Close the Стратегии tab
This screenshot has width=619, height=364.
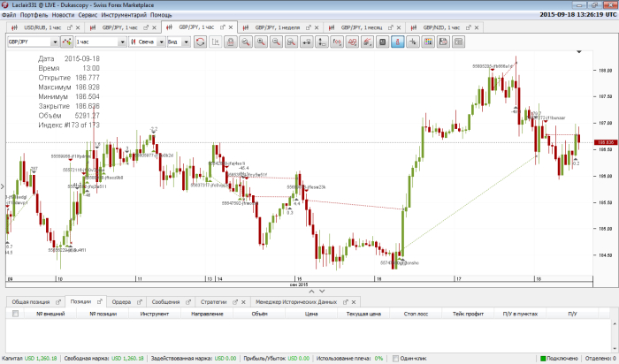pos(243,302)
